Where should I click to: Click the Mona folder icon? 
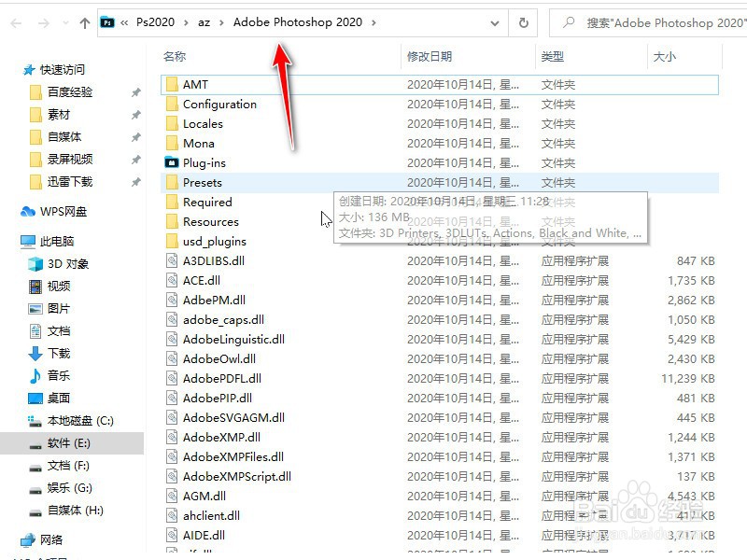[172, 144]
